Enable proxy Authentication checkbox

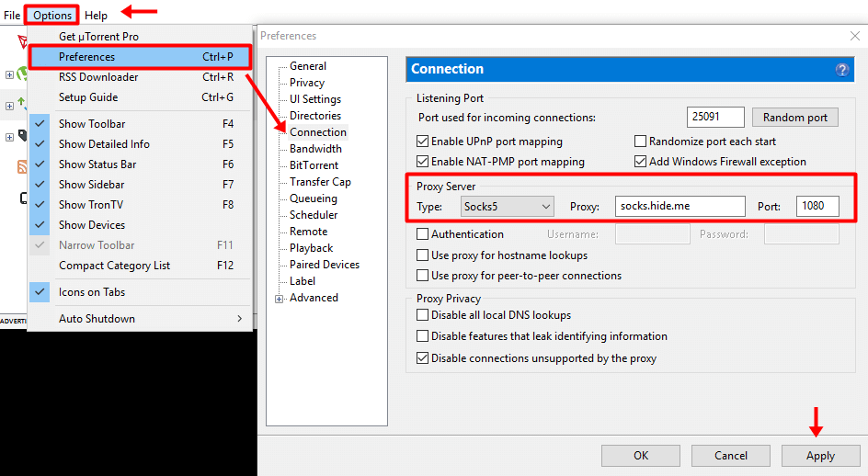pyautogui.click(x=422, y=234)
